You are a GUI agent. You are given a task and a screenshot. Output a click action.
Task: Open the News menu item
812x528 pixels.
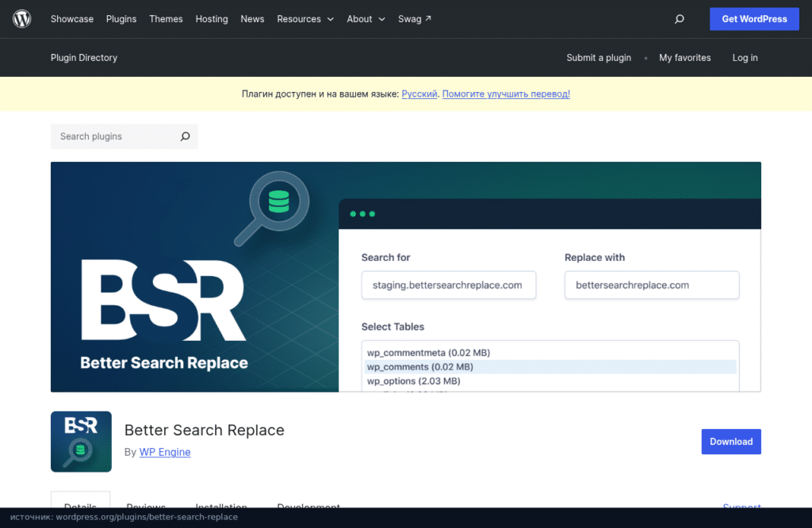click(252, 19)
